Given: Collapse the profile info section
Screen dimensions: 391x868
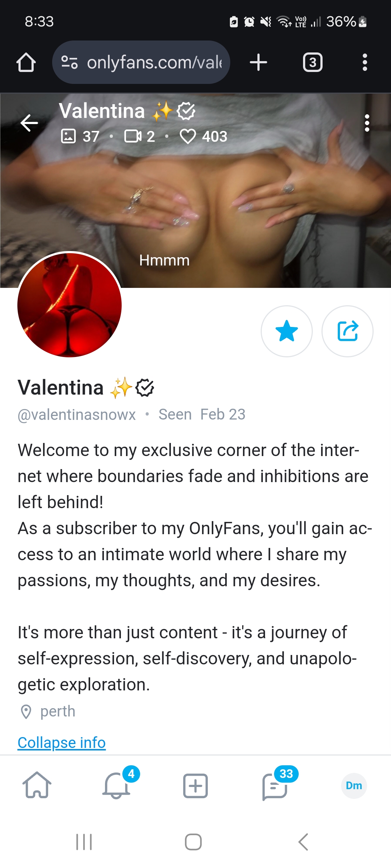Looking at the screenshot, I should click(62, 743).
